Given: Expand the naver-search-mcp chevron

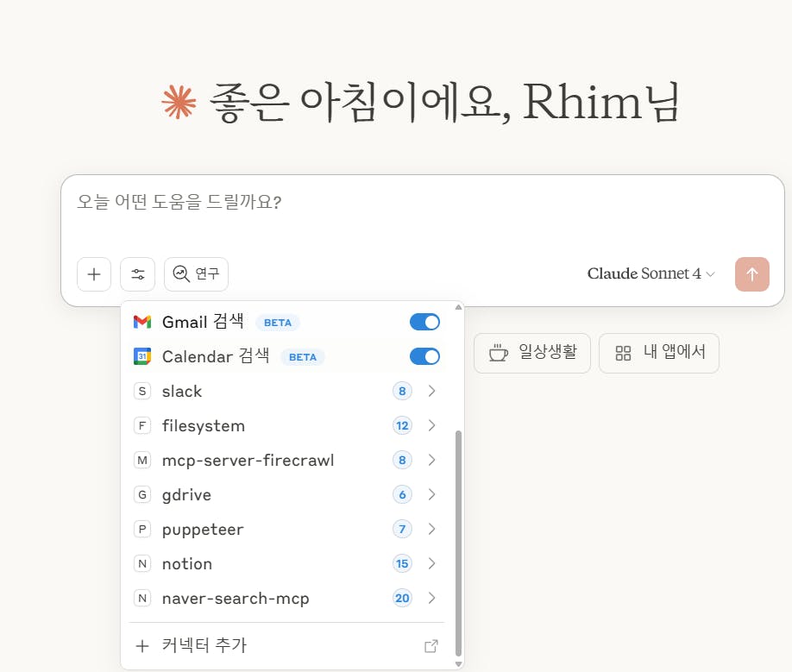Looking at the screenshot, I should pyautogui.click(x=431, y=599).
